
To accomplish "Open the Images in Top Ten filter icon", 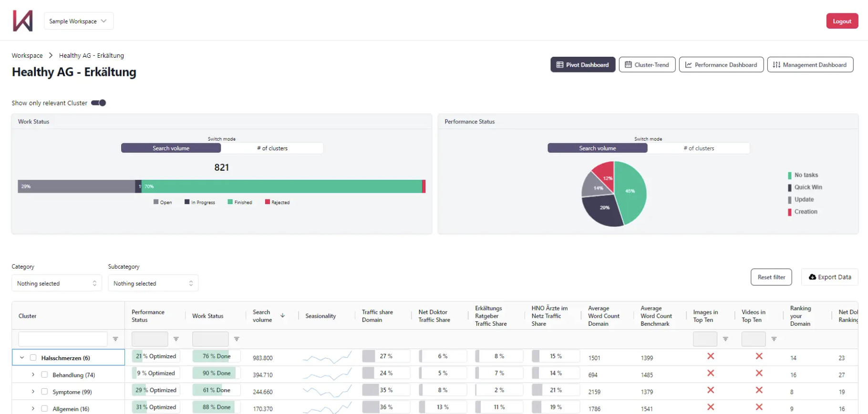I will (725, 339).
